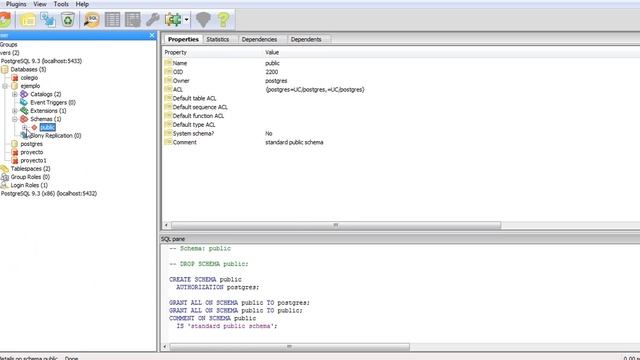The height and width of the screenshot is (360, 640).
Task: Click the yellow Help question mark icon
Action: point(223,20)
